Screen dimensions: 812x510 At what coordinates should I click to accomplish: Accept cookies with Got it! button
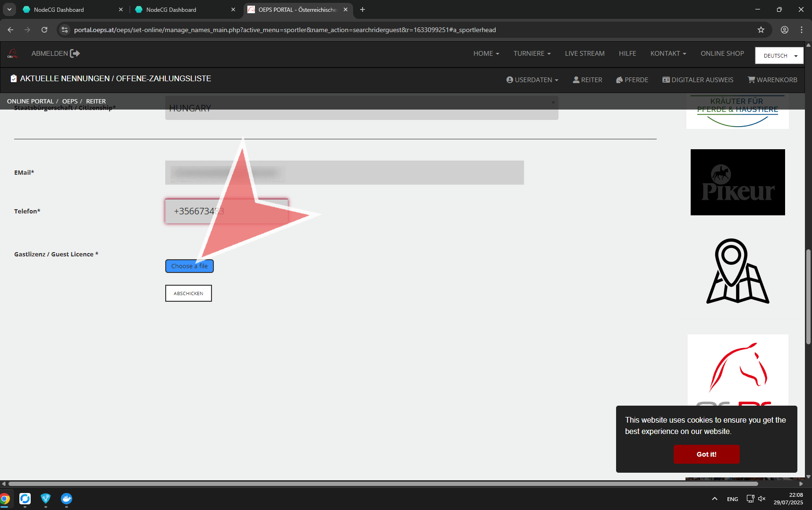706,454
